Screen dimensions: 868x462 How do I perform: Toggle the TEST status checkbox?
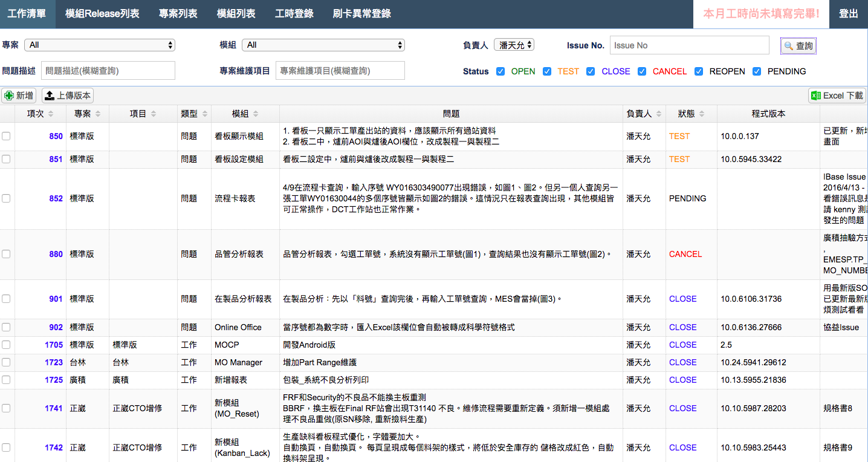point(547,71)
